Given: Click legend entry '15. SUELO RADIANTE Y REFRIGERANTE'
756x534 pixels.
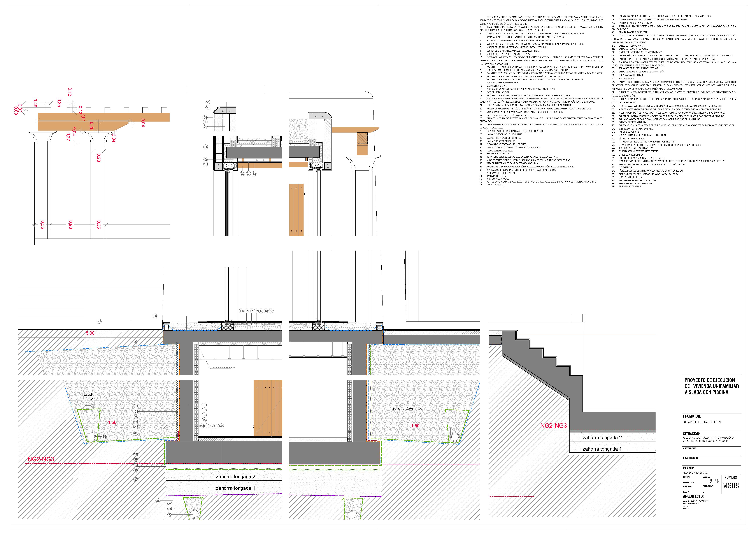Looking at the screenshot, I should tap(499, 83).
